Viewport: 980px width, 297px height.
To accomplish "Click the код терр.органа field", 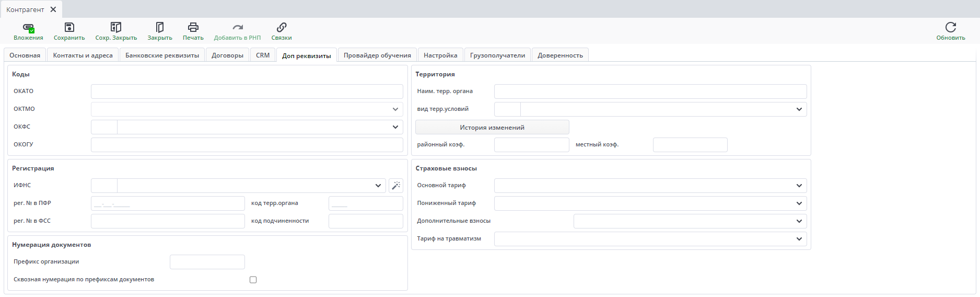I will [366, 203].
